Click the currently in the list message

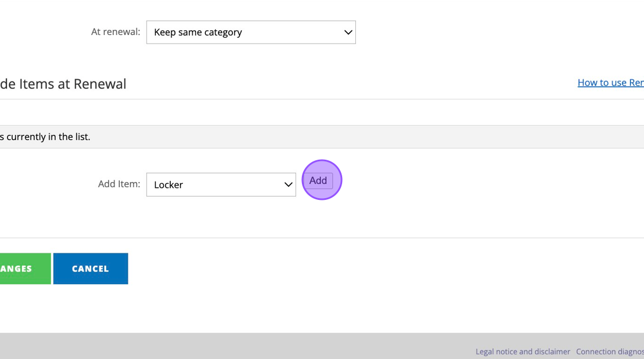45,137
